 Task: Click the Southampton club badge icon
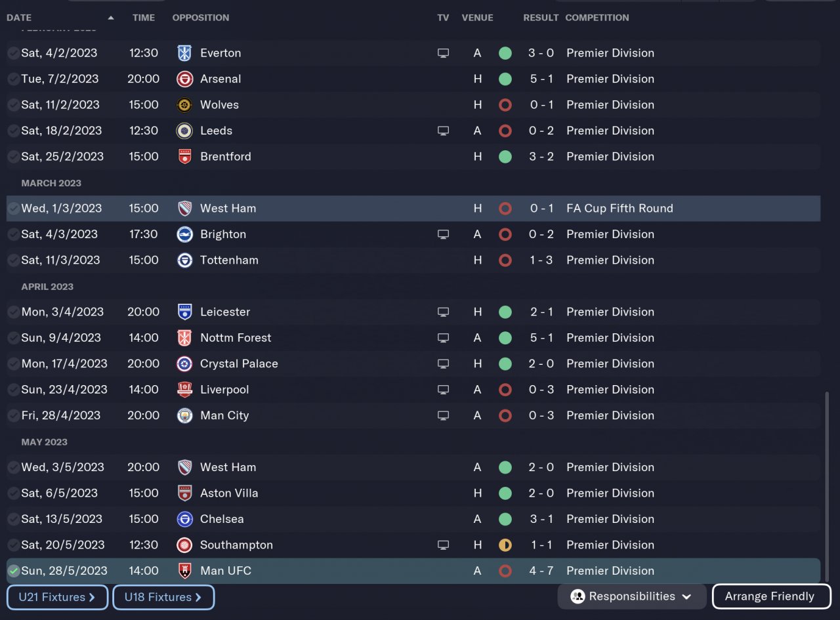184,545
